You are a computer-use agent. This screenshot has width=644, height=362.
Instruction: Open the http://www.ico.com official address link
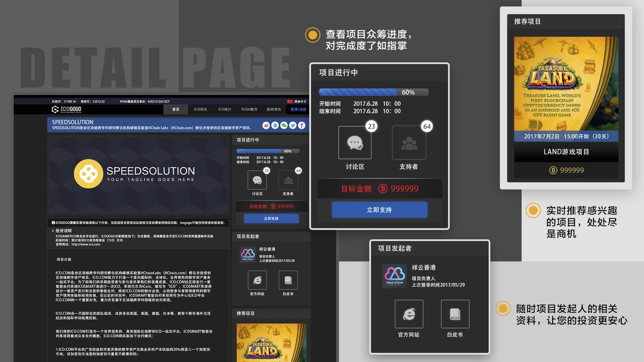[86, 244]
